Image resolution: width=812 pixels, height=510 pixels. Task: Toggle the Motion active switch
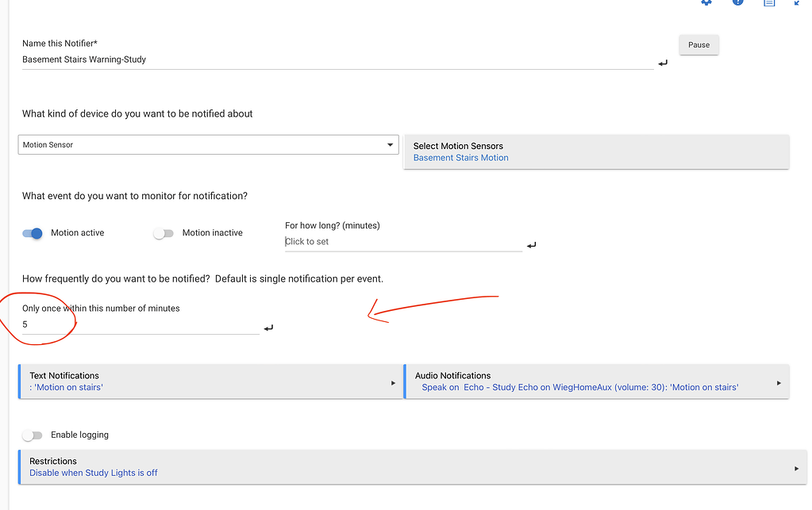tap(33, 233)
